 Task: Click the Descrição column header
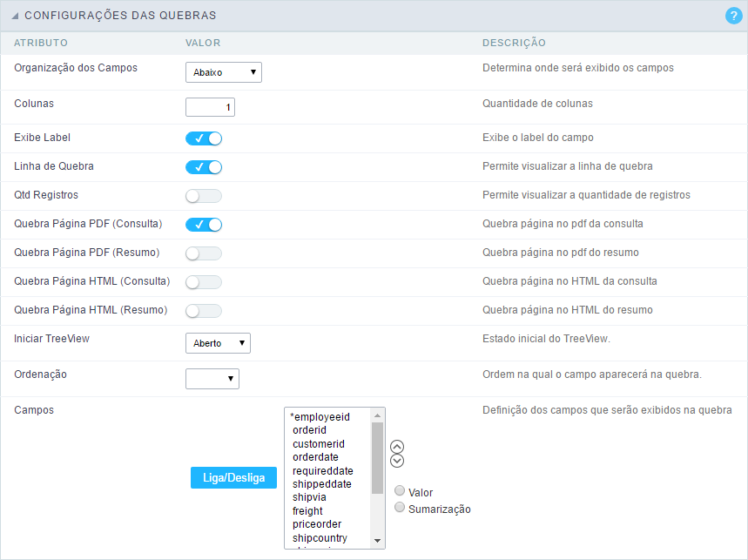[515, 43]
